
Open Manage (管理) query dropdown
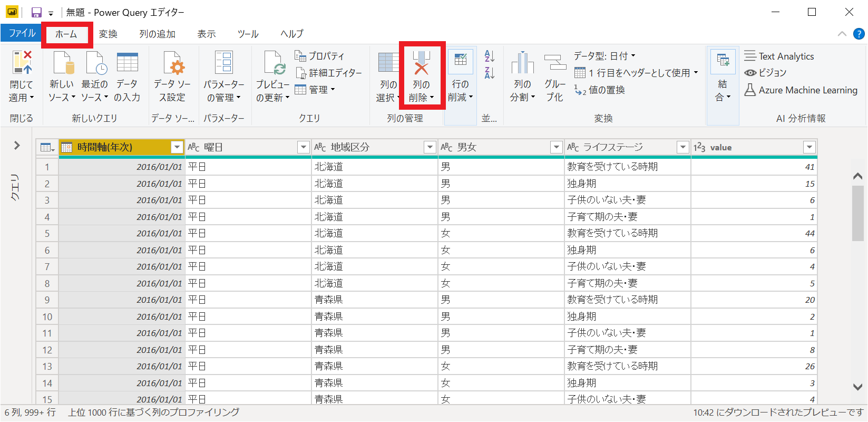pyautogui.click(x=315, y=90)
